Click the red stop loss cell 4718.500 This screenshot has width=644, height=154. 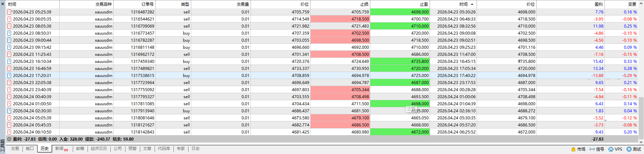tap(340, 19)
